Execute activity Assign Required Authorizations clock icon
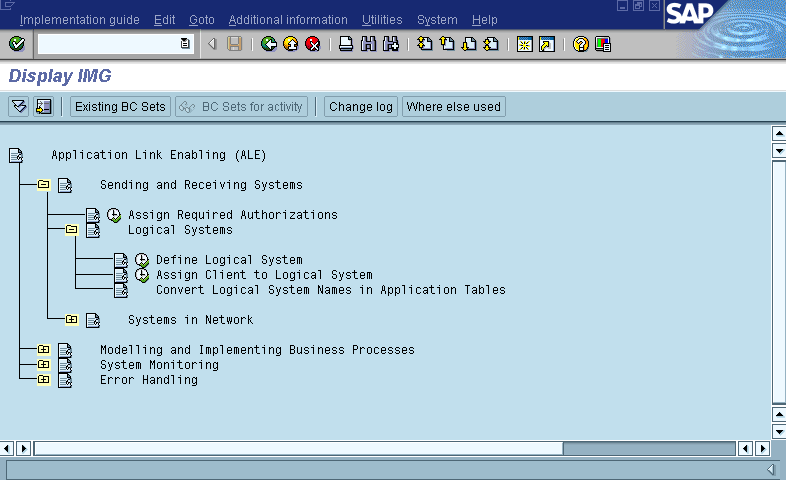The width and height of the screenshot is (786, 480). point(114,215)
